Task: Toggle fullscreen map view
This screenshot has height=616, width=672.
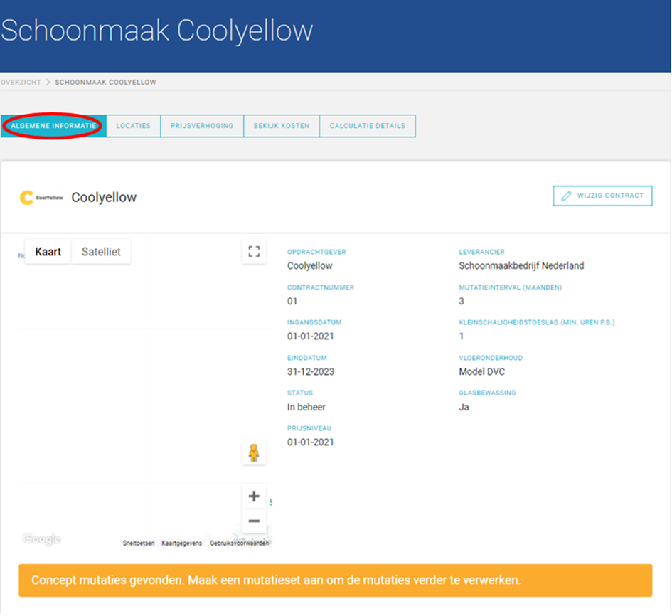Action: click(x=254, y=252)
